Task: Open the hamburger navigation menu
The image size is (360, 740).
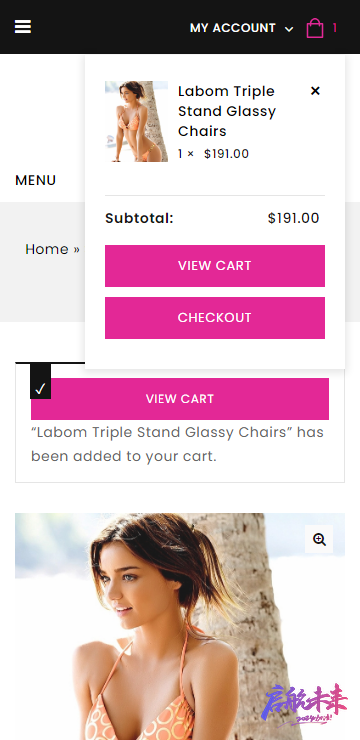Action: pos(23,27)
